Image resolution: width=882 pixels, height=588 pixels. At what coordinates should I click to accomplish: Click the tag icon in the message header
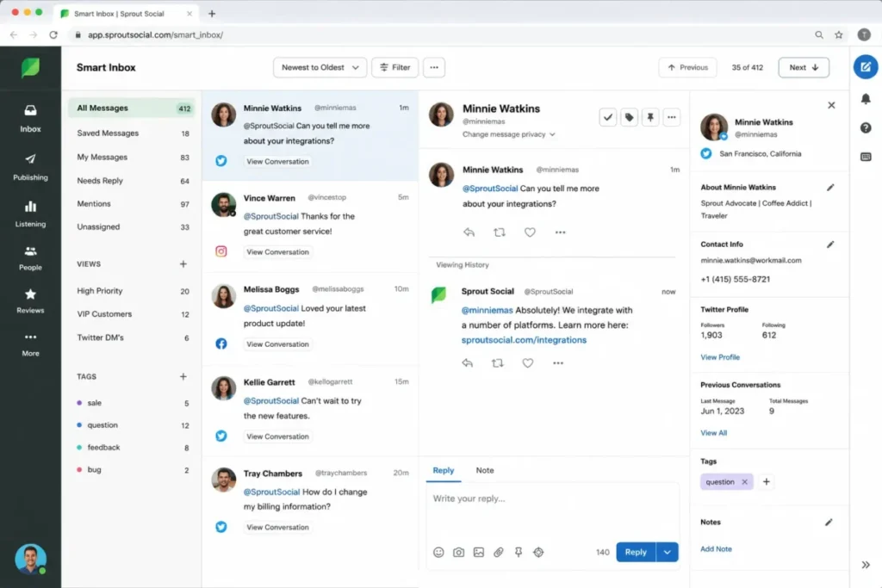click(629, 117)
